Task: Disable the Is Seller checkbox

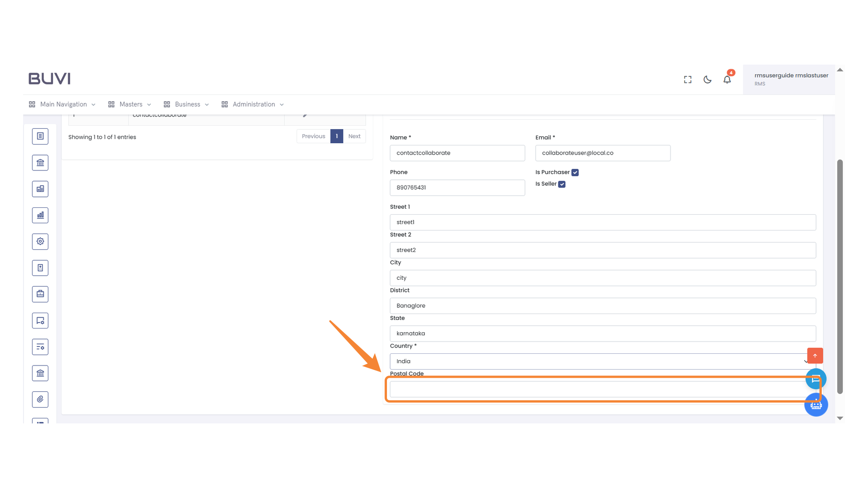Action: click(x=562, y=184)
